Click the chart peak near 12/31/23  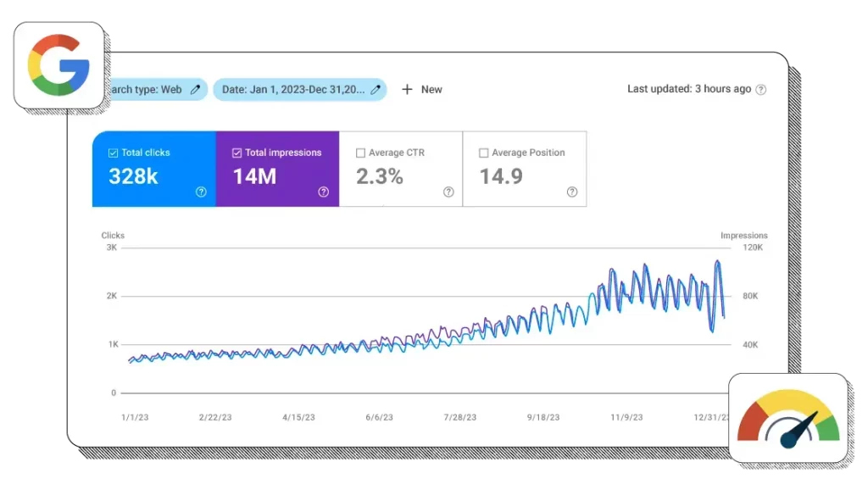coord(718,262)
